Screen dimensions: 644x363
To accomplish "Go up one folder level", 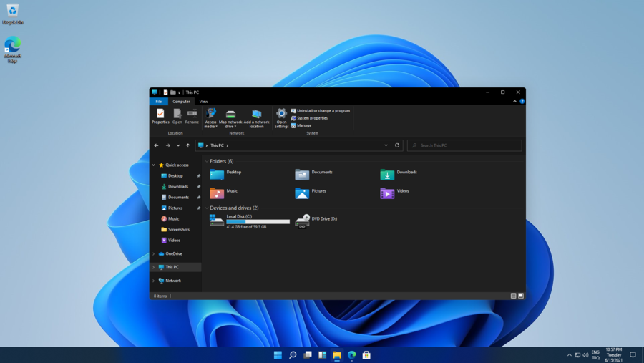I will (x=188, y=145).
